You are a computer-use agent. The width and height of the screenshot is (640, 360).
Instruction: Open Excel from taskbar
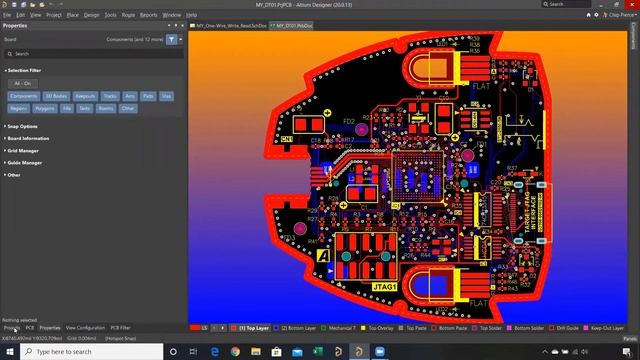(318, 351)
